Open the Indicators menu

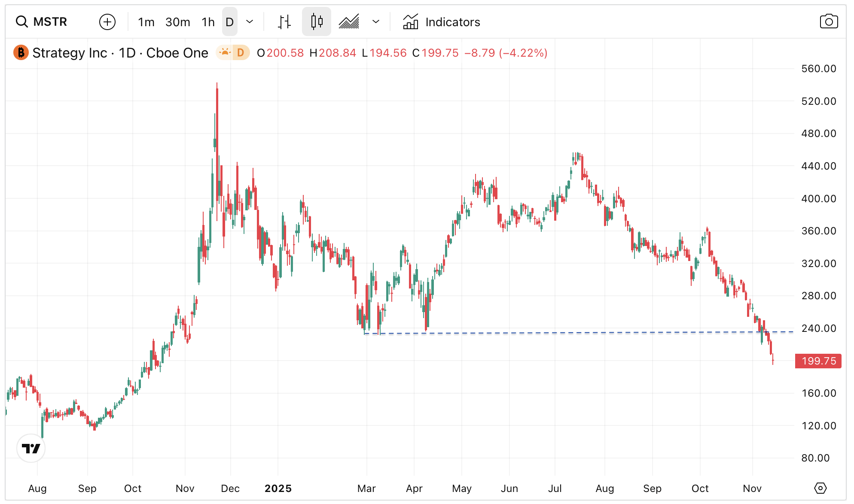442,22
